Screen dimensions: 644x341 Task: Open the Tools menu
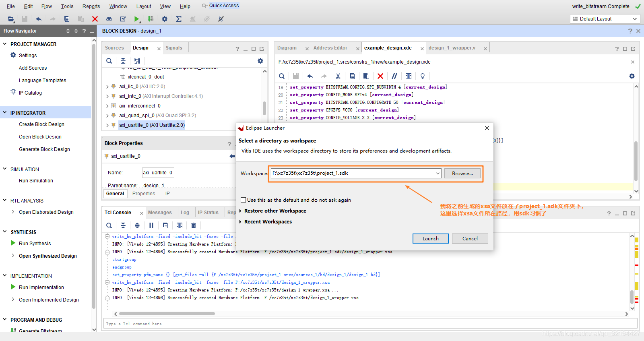(x=67, y=6)
